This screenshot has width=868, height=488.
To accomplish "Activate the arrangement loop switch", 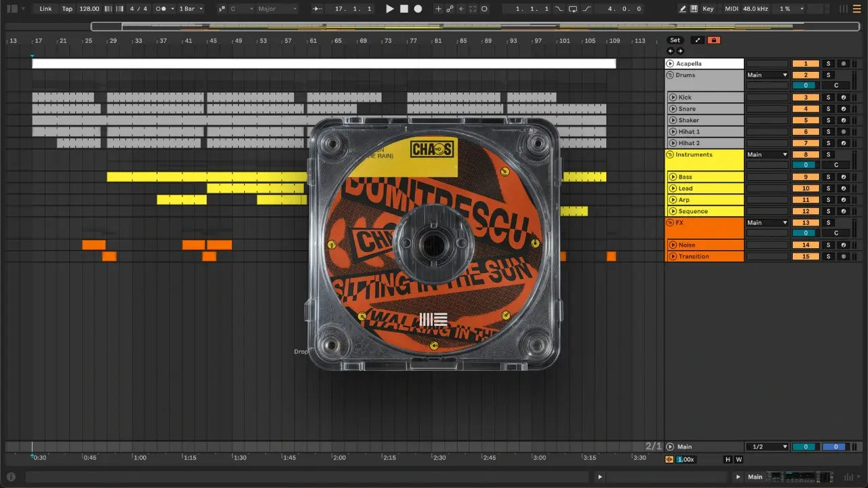I will (x=572, y=9).
